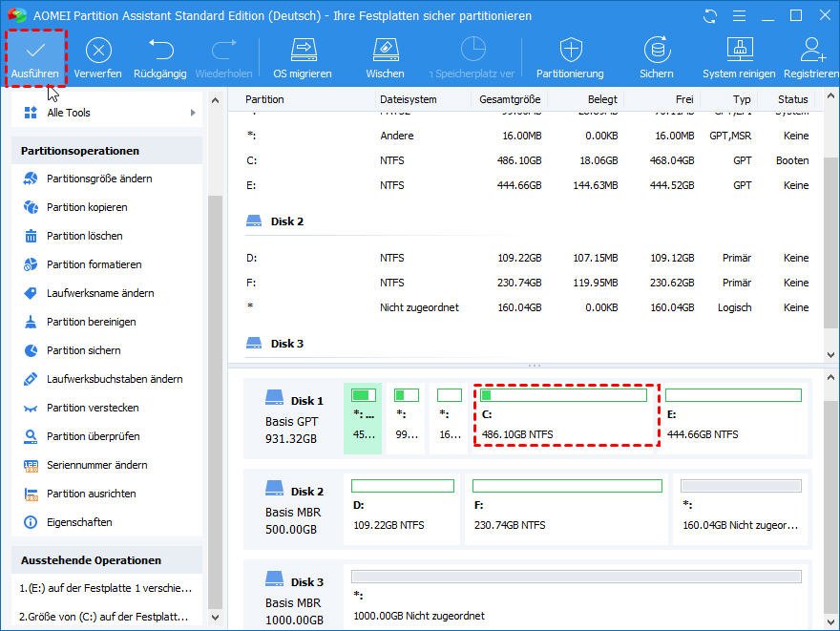Select pending operation 1 moving E:
Image resolution: width=840 pixels, height=631 pixels.
coord(106,588)
